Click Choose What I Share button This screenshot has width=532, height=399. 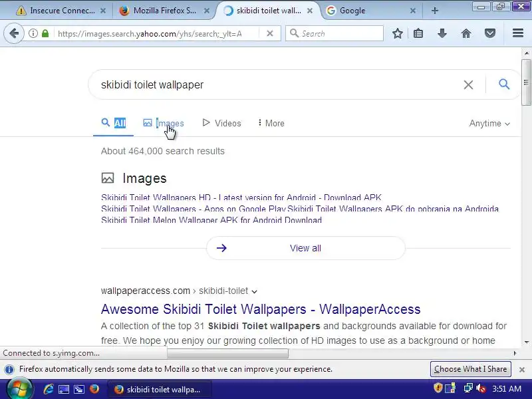471,369
